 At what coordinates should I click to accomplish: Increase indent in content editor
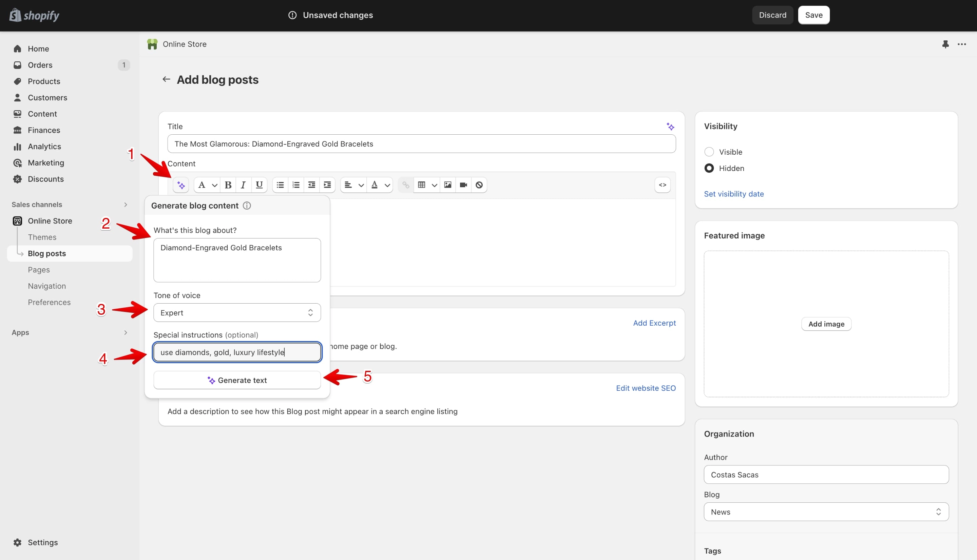coord(327,185)
